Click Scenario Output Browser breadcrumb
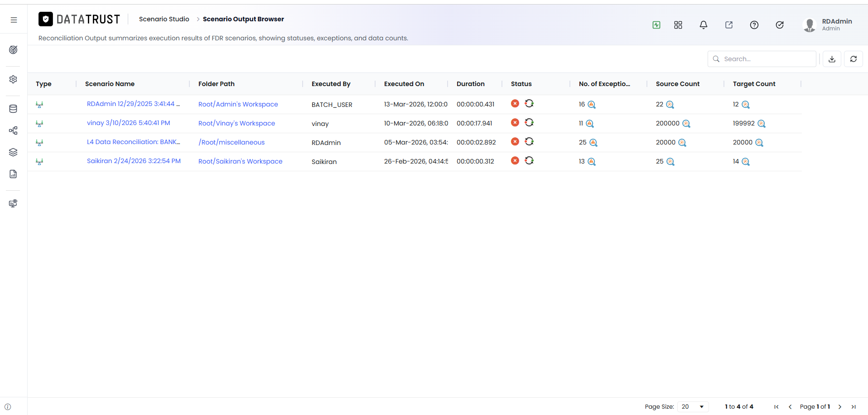Viewport: 868px width, 415px height. [243, 19]
